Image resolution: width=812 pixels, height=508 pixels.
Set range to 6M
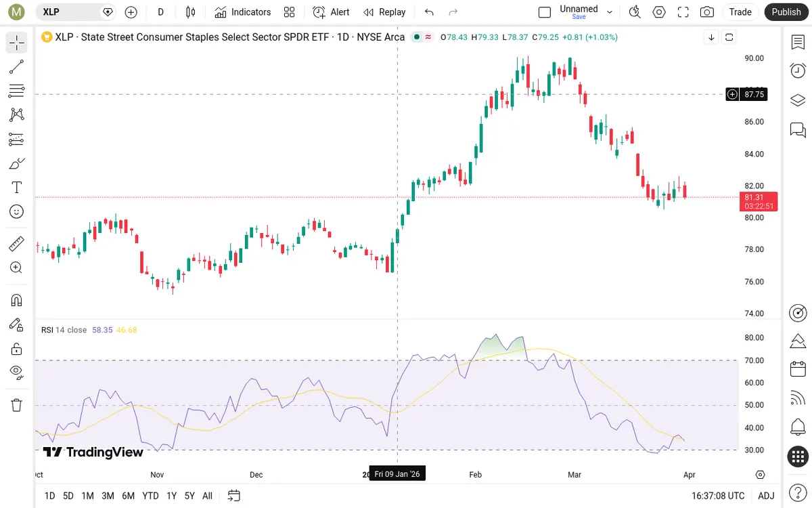tap(128, 496)
